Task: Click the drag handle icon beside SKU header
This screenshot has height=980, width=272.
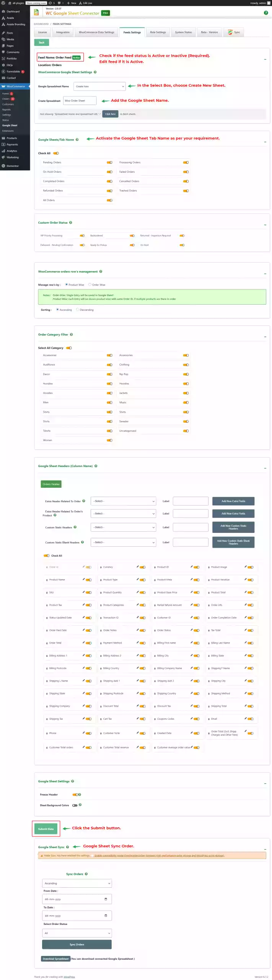Action: point(47,593)
